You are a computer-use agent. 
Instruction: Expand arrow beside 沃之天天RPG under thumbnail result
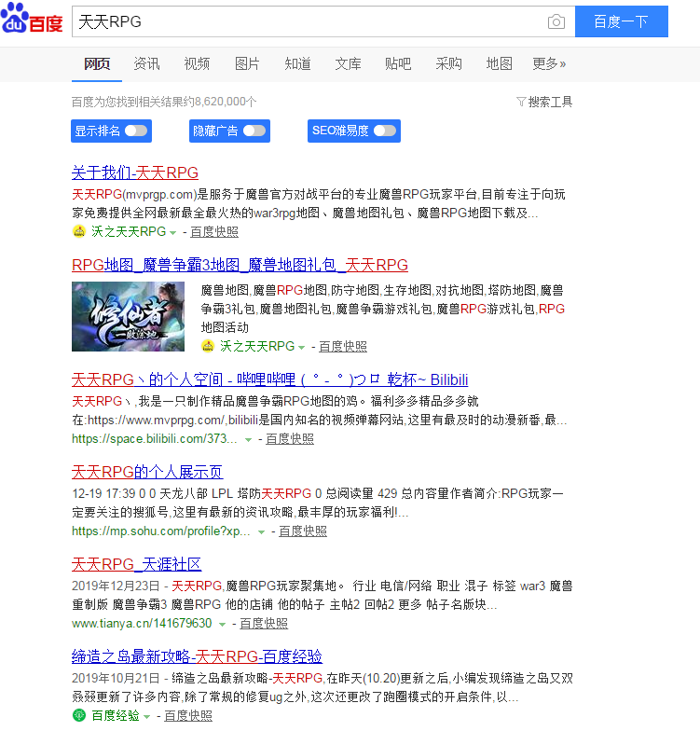point(302,347)
